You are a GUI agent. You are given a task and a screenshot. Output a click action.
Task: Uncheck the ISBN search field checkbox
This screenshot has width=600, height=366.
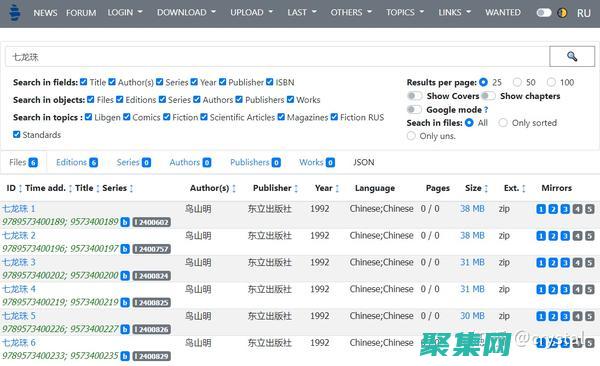[x=270, y=82]
